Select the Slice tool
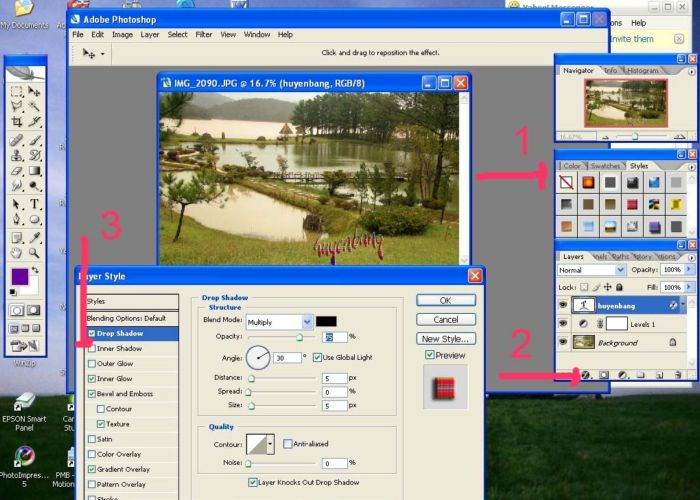This screenshot has height=500, width=700. [x=34, y=121]
